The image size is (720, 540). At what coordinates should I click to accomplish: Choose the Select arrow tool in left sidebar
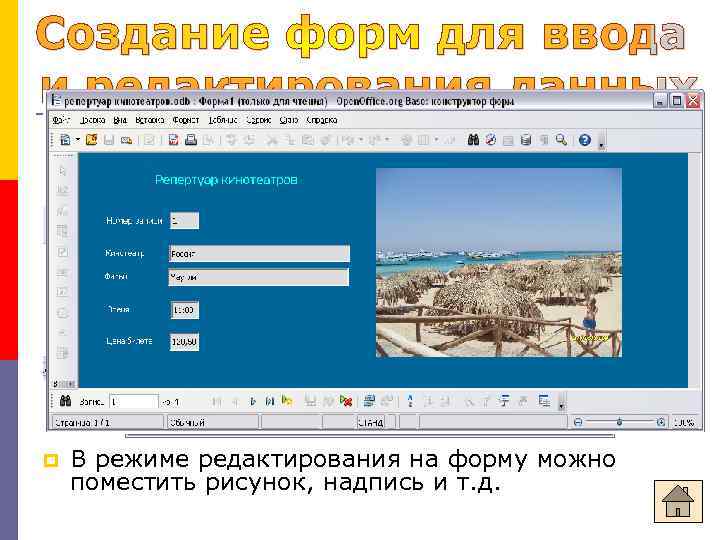click(62, 171)
